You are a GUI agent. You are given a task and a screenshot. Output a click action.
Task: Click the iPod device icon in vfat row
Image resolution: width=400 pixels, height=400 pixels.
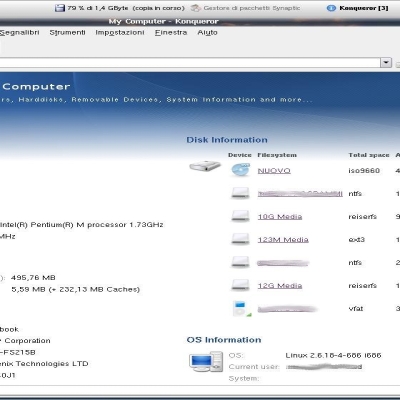click(x=241, y=309)
